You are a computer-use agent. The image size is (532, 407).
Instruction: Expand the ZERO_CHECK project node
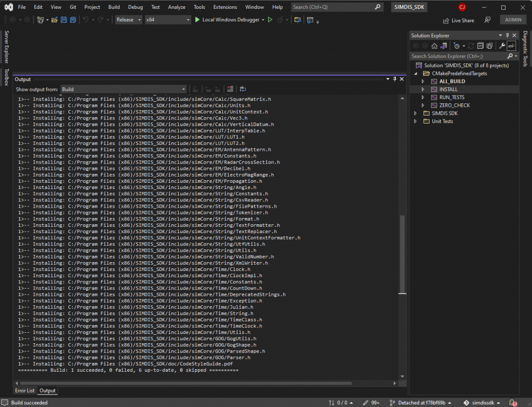click(x=423, y=105)
